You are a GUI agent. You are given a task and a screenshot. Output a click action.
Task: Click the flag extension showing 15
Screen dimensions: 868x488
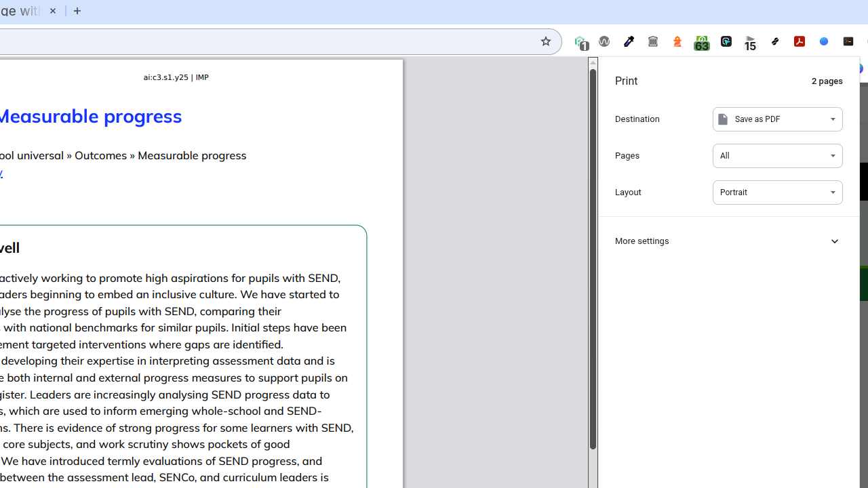pyautogui.click(x=751, y=42)
